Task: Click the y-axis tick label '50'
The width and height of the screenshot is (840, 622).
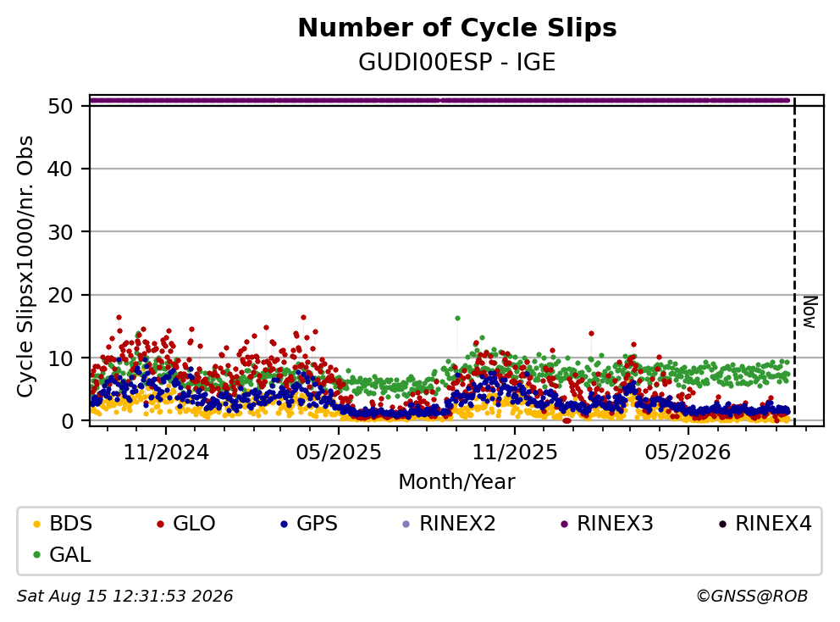Action: coord(60,106)
